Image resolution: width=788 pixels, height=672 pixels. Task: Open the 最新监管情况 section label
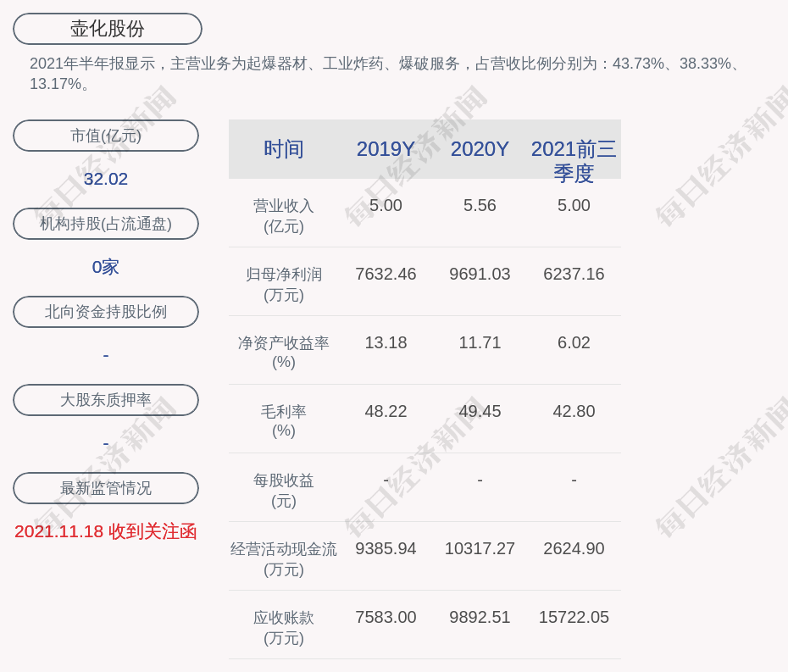(x=106, y=488)
